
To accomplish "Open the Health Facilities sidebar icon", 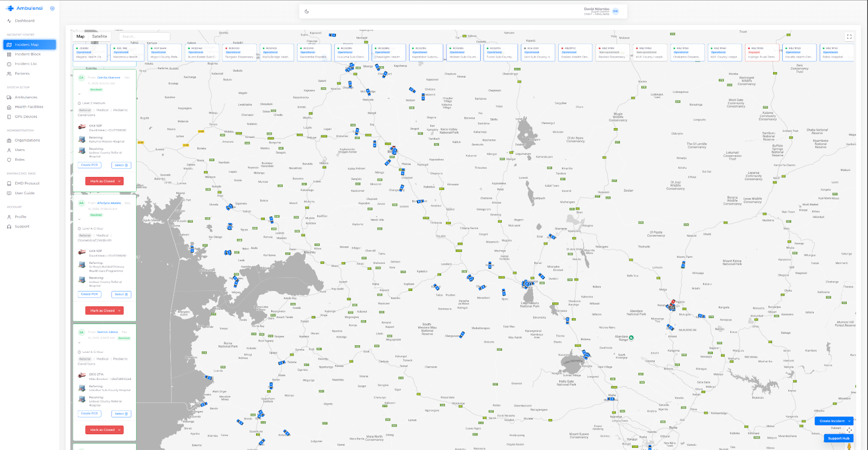I will click(x=9, y=107).
